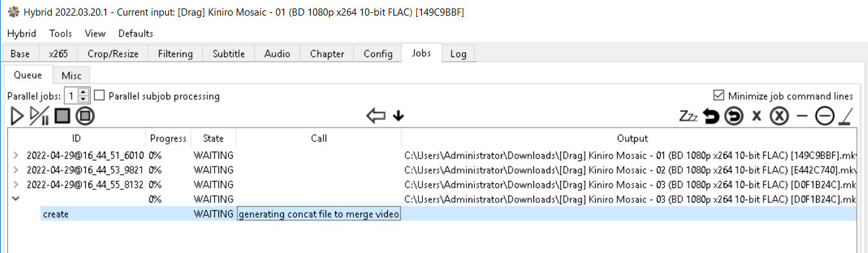The width and height of the screenshot is (868, 253).
Task: Open the Tools menu
Action: [x=60, y=33]
